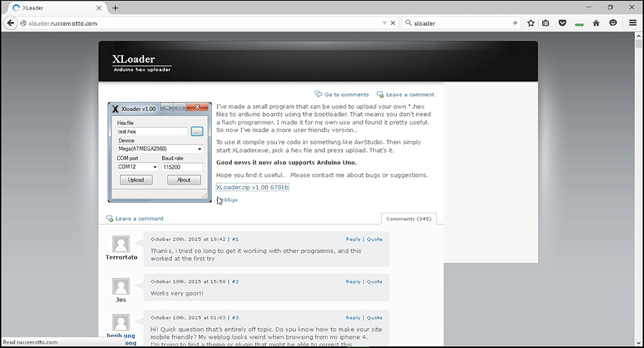Screen dimensions: 644x348
Task: Click the third commenter's avatar
Action: [x=121, y=322]
